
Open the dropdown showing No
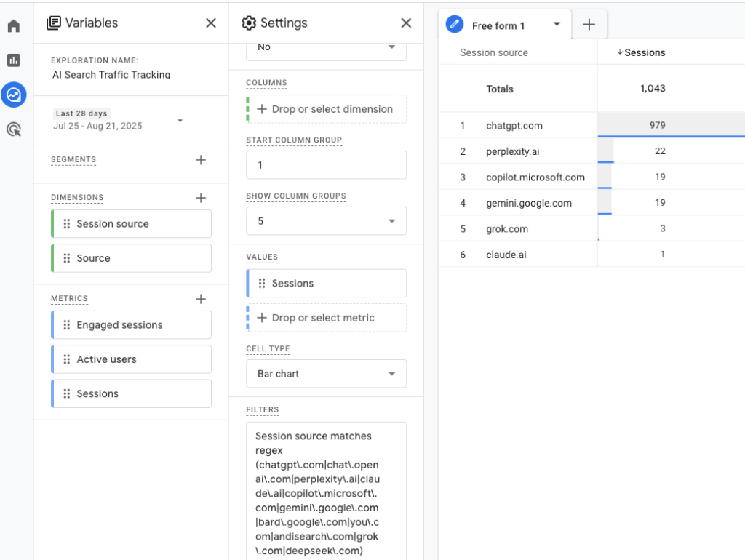point(327,49)
